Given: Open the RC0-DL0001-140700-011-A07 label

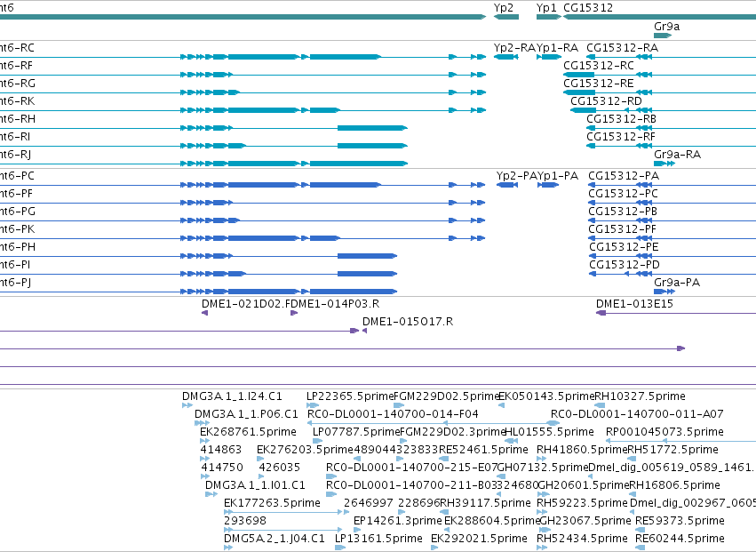Looking at the screenshot, I should click(x=637, y=414).
